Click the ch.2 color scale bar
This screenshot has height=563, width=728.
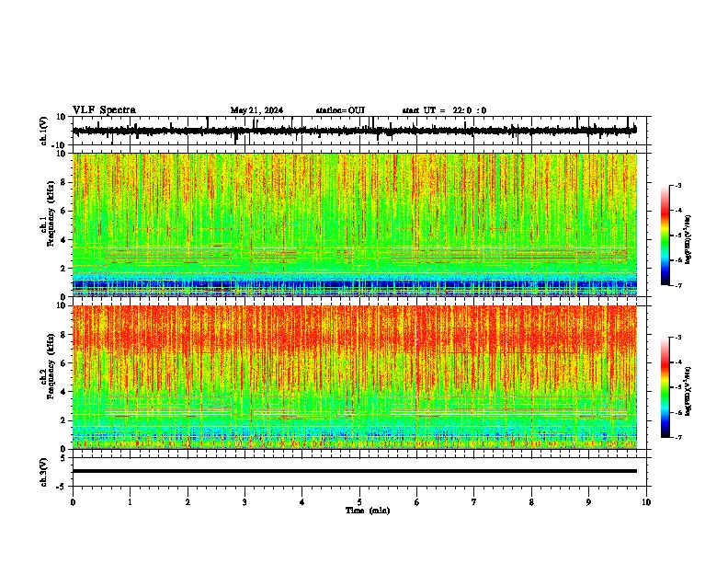[665, 387]
